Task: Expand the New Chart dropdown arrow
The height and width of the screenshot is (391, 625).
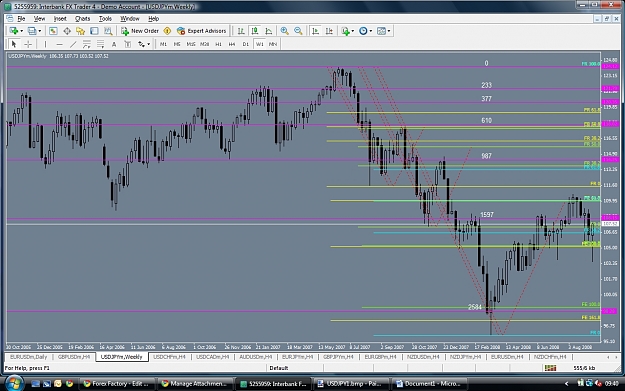Action: click(x=21, y=31)
